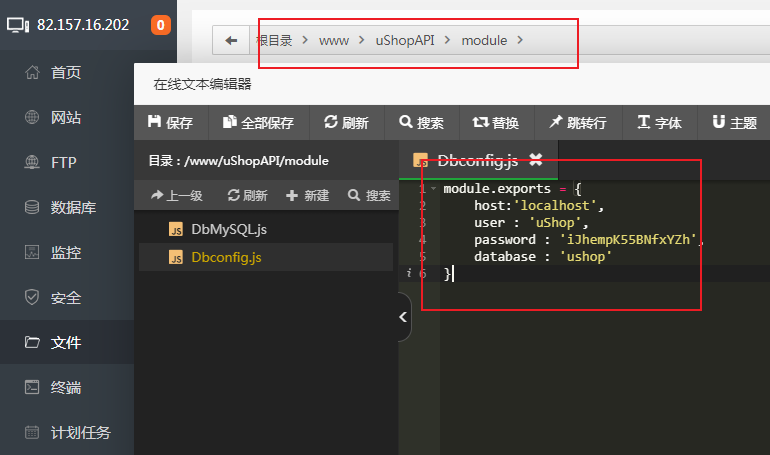Open 字体 font settings

659,123
